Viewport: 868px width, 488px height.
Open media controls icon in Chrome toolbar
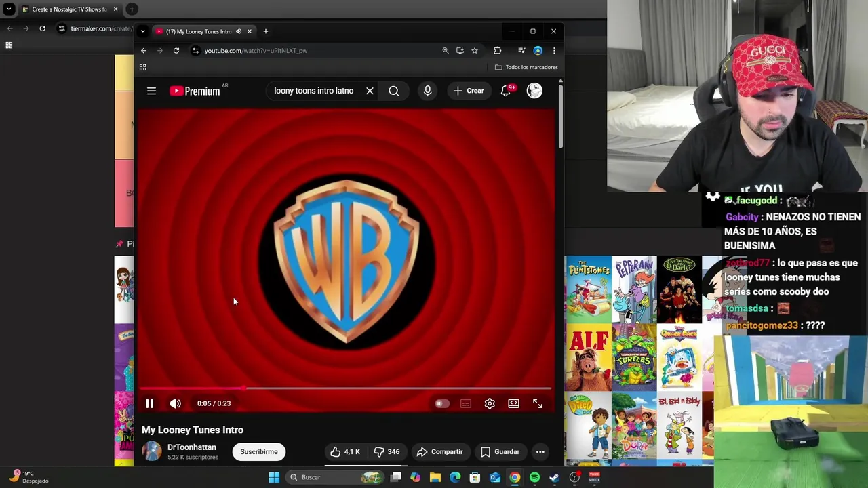[521, 50]
